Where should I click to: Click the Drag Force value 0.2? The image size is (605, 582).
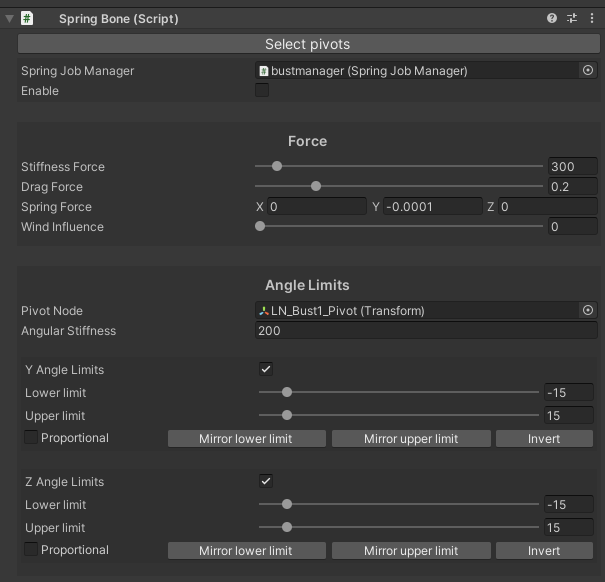pos(573,187)
